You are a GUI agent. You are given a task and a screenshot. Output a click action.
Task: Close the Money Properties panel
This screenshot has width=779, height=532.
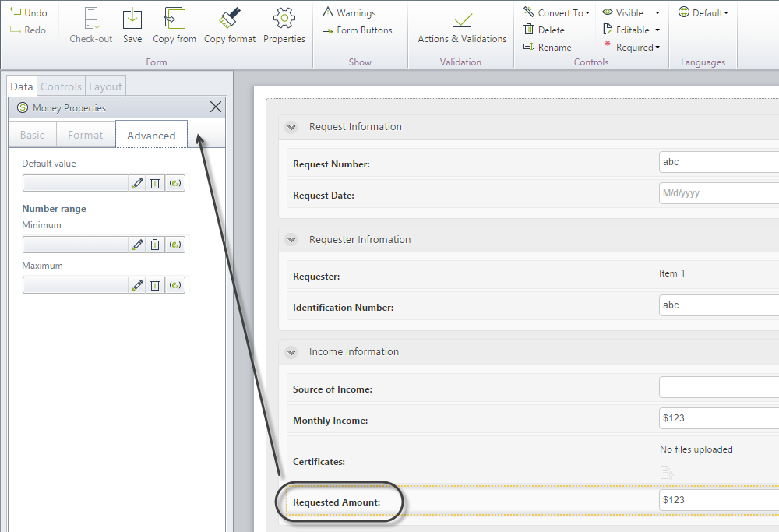click(x=216, y=107)
